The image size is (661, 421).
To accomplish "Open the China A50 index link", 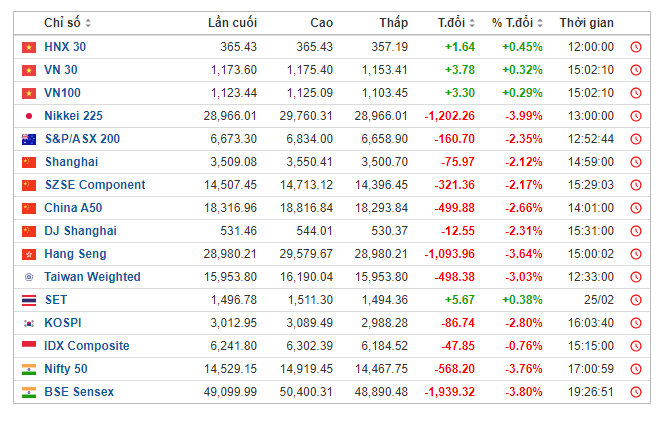I will pyautogui.click(x=75, y=208).
